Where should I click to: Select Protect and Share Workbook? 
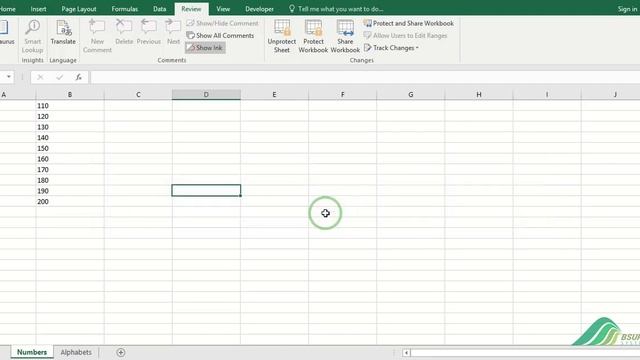coord(409,23)
